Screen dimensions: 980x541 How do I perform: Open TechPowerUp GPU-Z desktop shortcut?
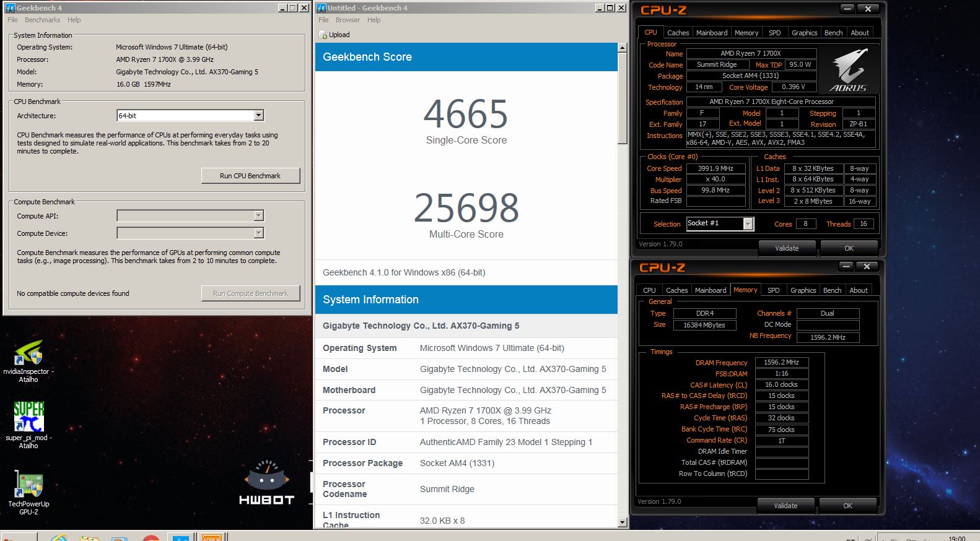coord(28,493)
